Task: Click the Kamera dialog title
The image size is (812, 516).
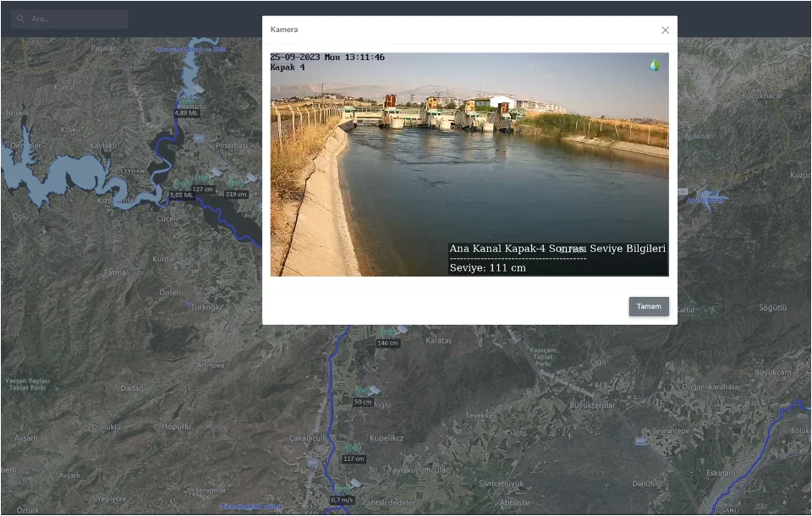Action: tap(284, 30)
